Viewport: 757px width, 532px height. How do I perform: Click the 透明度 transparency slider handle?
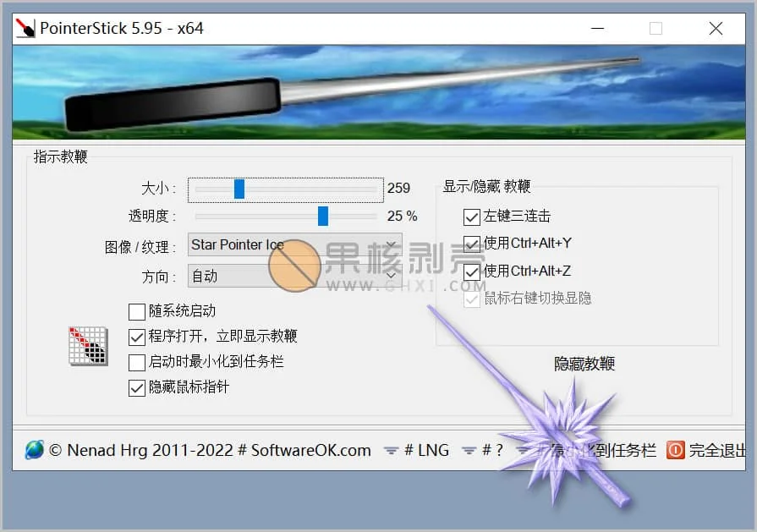tap(323, 217)
